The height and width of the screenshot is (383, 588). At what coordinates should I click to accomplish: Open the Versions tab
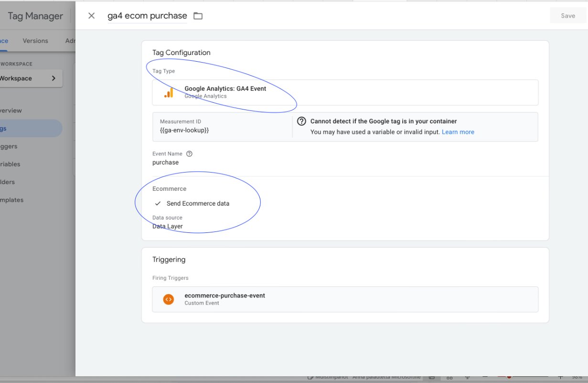[35, 41]
